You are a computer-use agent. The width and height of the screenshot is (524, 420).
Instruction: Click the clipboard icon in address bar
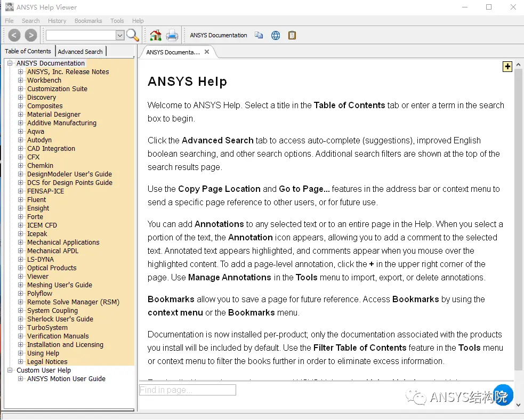(292, 35)
